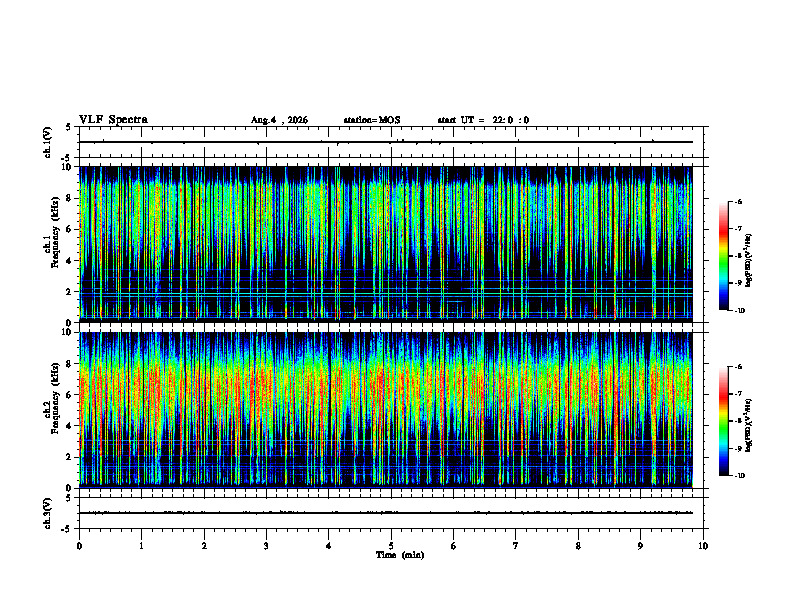Click the "10" tick on time axis

703,546
